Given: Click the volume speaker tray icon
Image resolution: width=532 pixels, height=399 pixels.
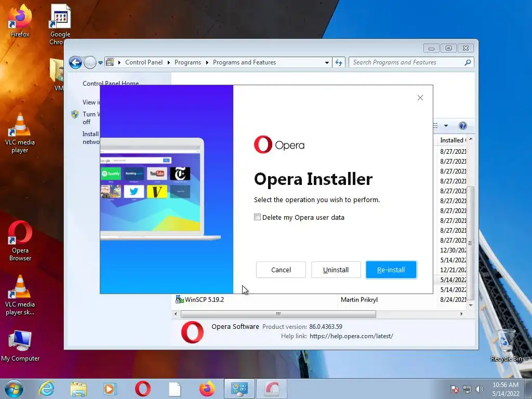Looking at the screenshot, I should [479, 389].
